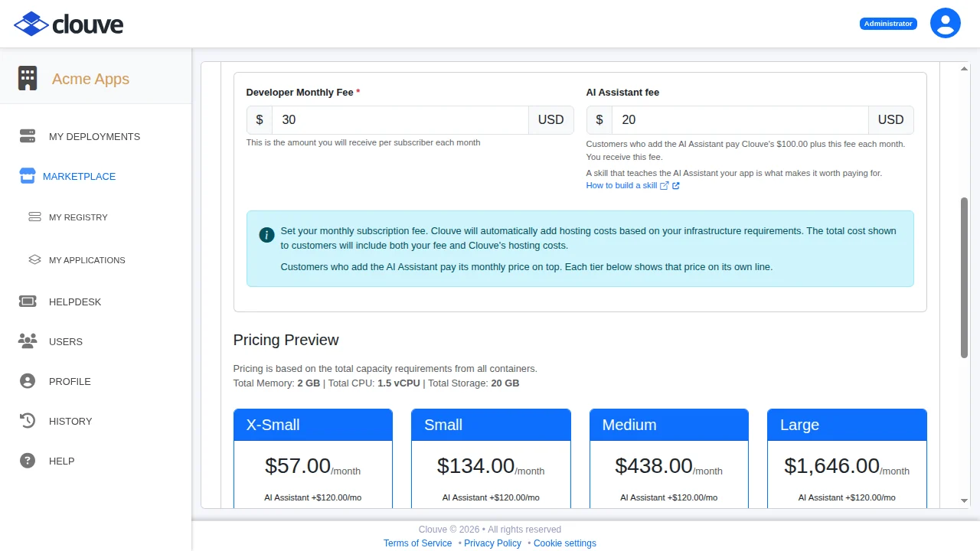The width and height of the screenshot is (980, 551).
Task: Click the scrollbar down arrow
Action: tap(964, 501)
